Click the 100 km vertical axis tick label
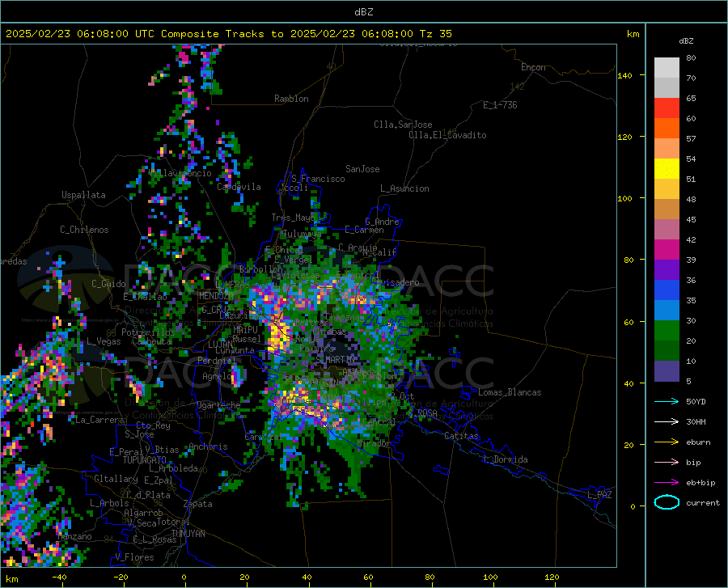Screen dimensions: 728x588 pyautogui.click(x=625, y=199)
